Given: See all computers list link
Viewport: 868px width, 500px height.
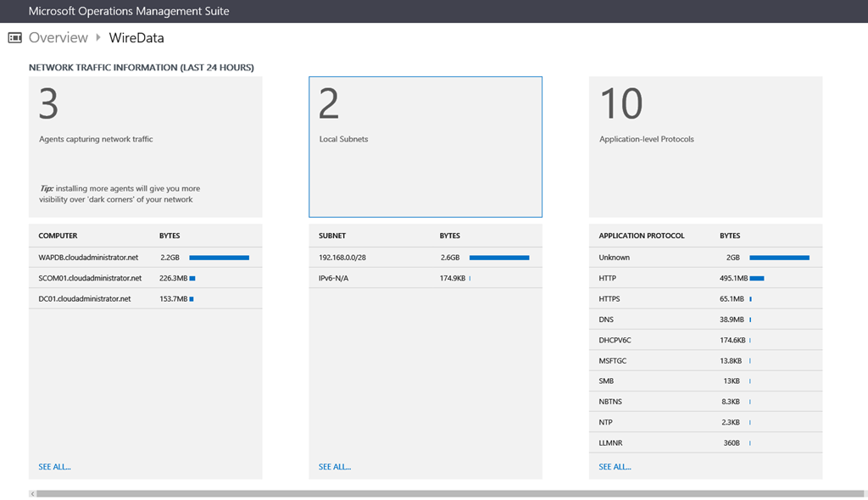Looking at the screenshot, I should coord(54,467).
